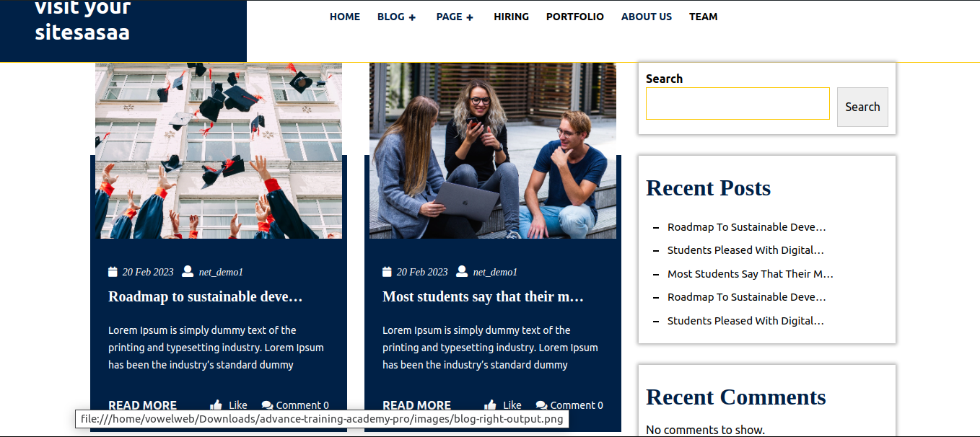Viewport: 980px width, 437px height.
Task: Open the TEAM page
Action: (x=703, y=17)
